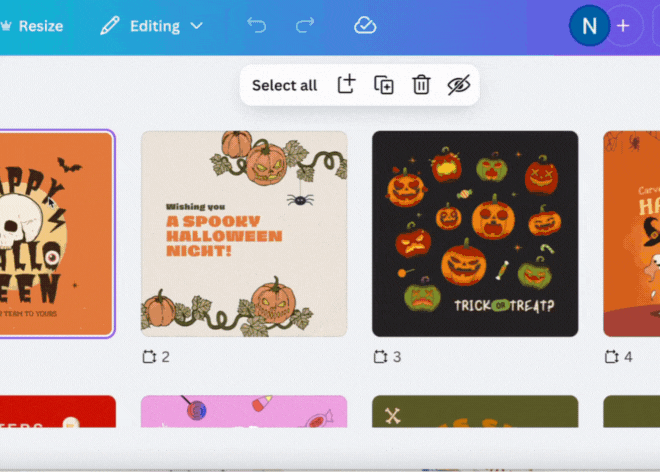
Task: Click the Add page icon in toolbar
Action: [346, 85]
